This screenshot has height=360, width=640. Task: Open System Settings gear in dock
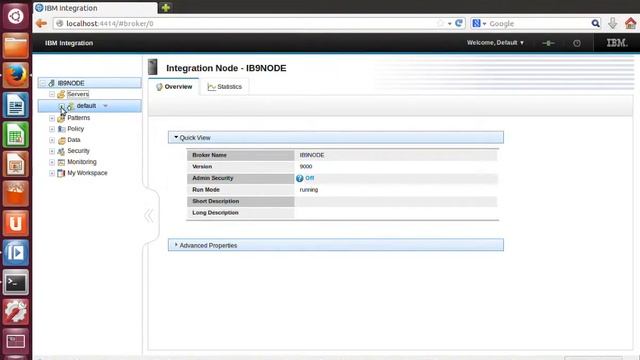click(x=16, y=311)
